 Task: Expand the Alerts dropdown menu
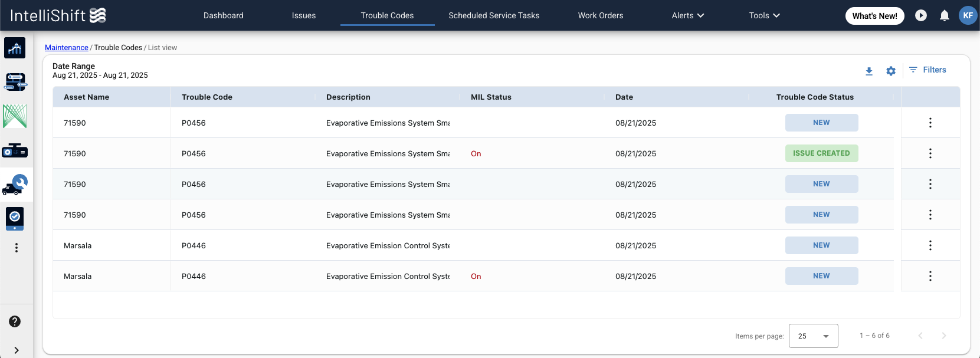coord(688,15)
